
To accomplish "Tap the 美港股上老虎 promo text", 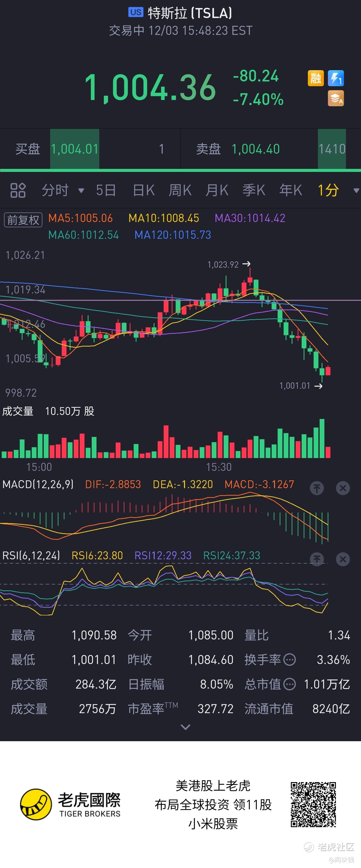I will [x=213, y=786].
